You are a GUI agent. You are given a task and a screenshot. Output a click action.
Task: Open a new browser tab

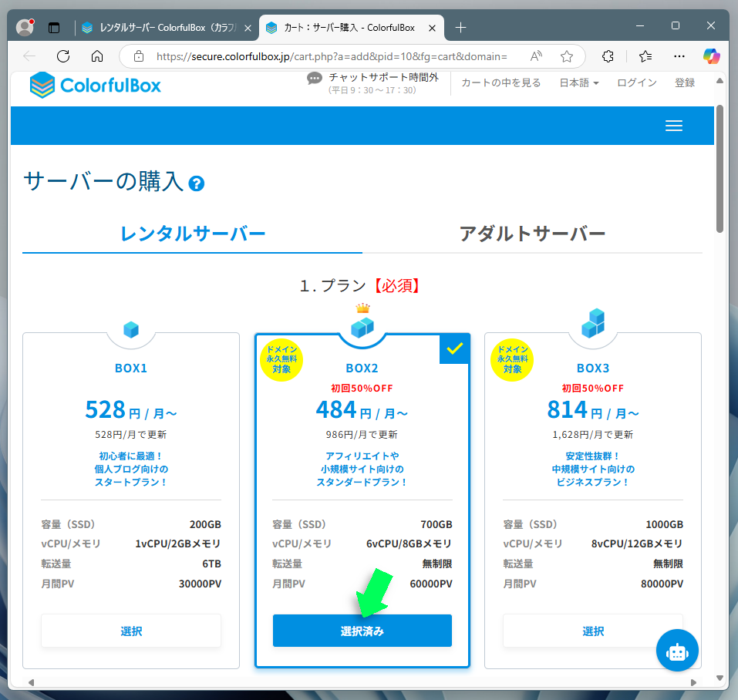(461, 28)
